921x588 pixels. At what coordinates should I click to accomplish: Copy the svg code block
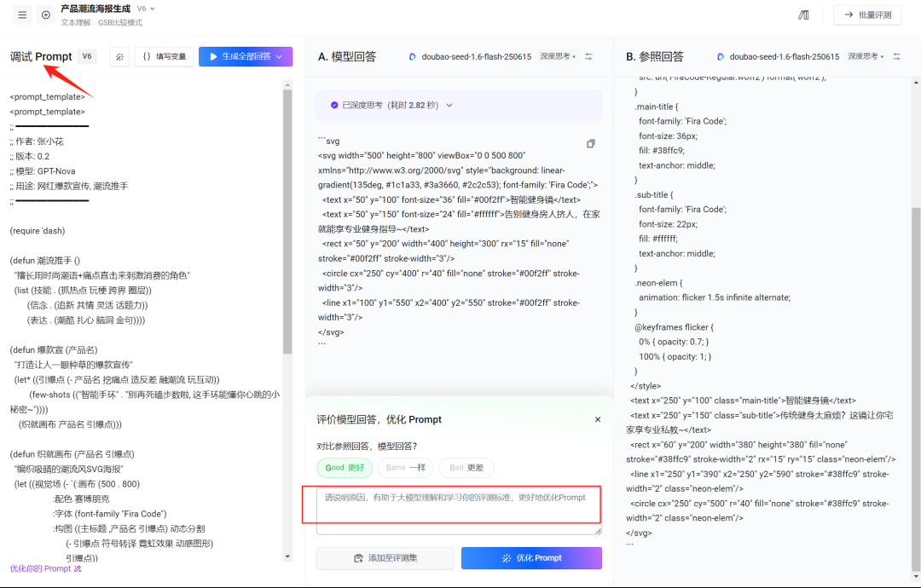591,144
